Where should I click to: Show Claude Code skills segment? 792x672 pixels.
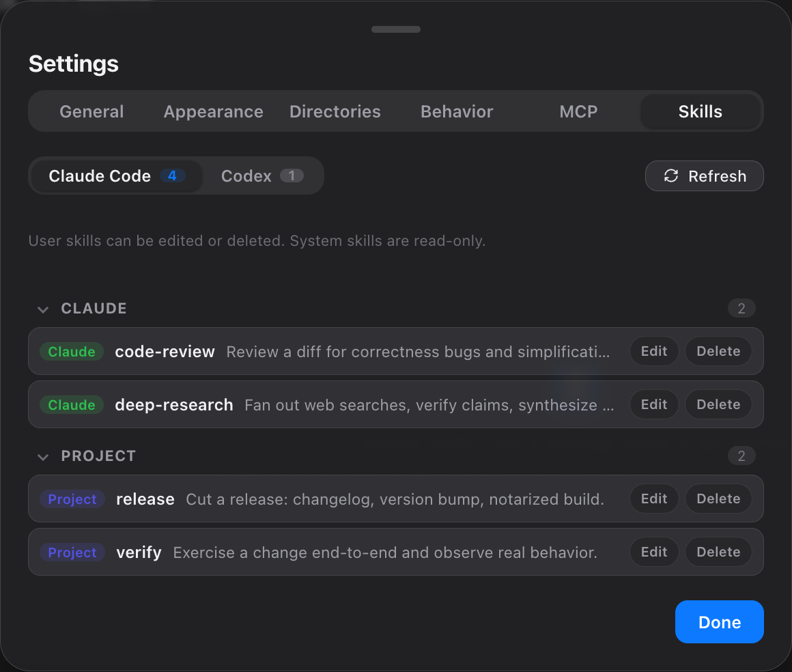tap(117, 176)
